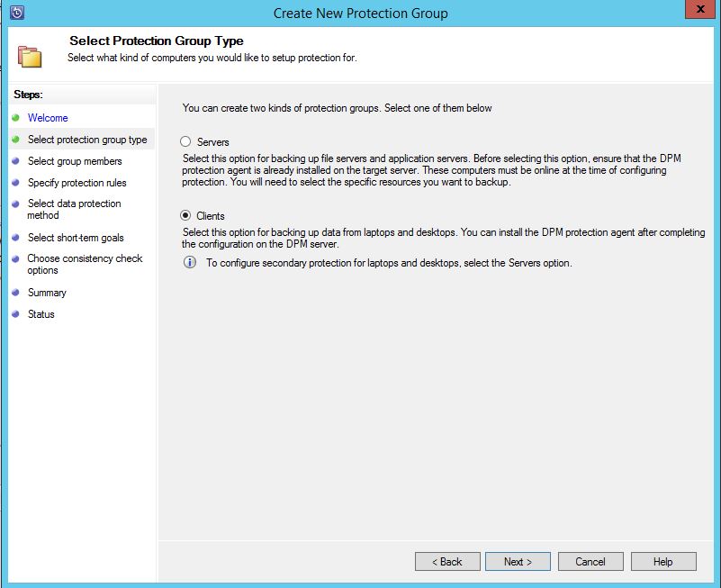Open the Welcome step link
The image size is (721, 588).
[48, 118]
